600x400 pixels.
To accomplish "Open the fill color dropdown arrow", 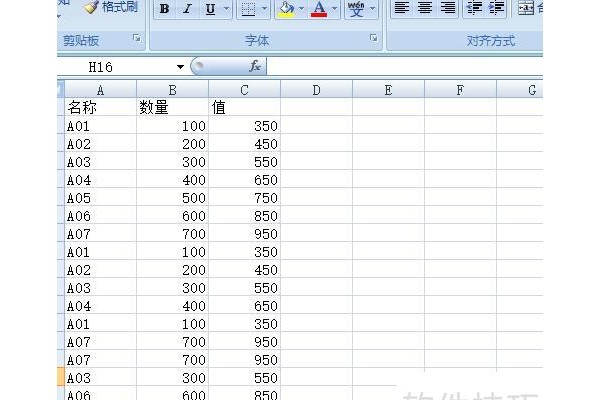I will pos(302,8).
